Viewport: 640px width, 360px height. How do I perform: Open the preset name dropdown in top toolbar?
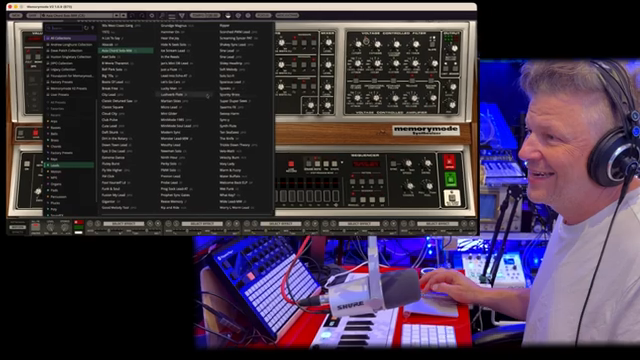[76, 16]
